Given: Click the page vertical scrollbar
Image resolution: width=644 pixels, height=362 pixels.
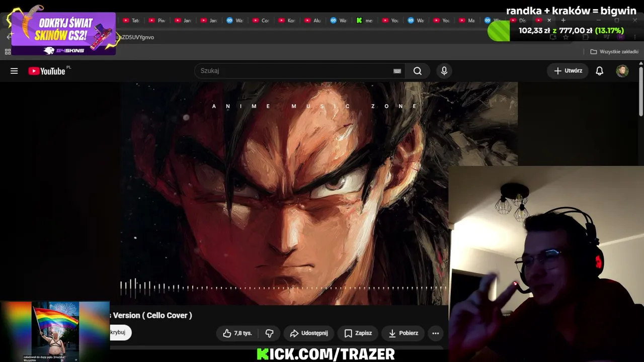Looking at the screenshot, I should [641, 90].
